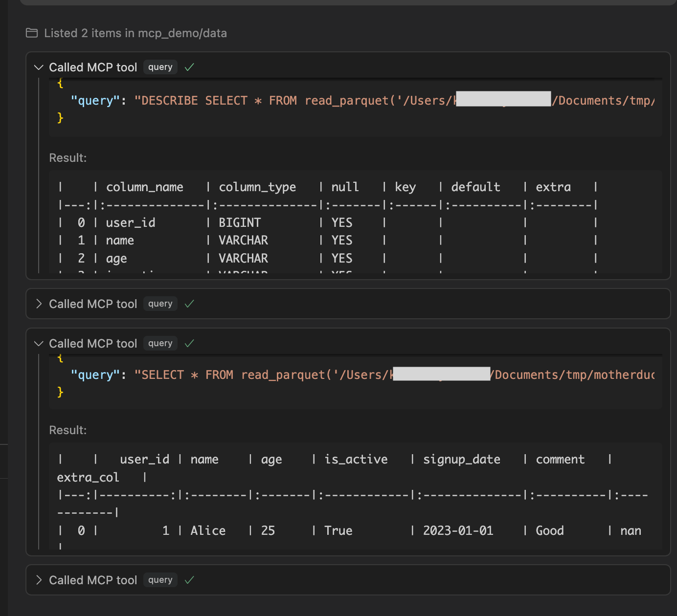Click the null header cell

pyautogui.click(x=345, y=187)
